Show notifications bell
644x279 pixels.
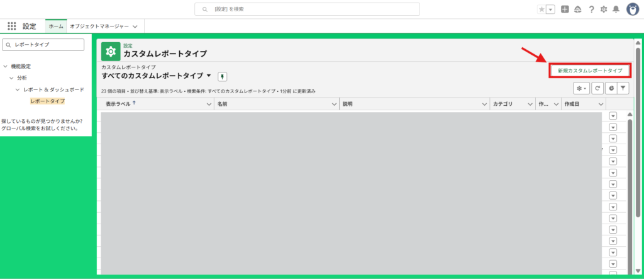(x=616, y=9)
